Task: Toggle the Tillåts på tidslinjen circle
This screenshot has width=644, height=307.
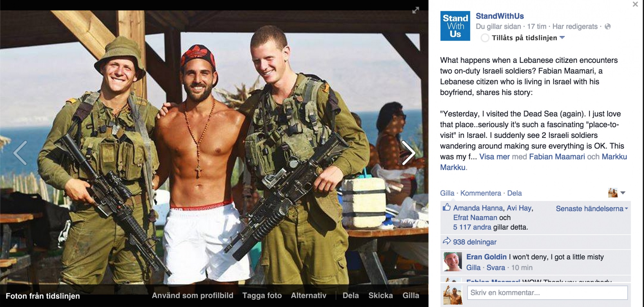Action: (x=485, y=38)
